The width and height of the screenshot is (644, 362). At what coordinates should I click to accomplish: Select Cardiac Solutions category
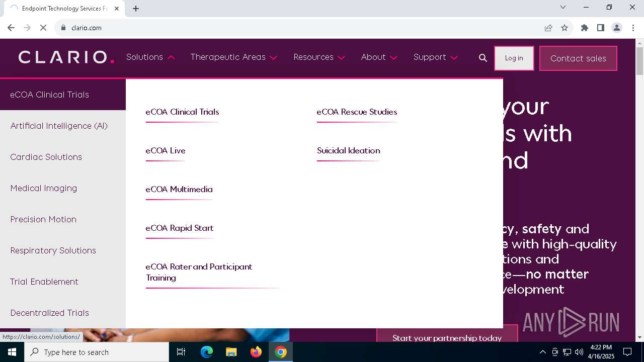click(63, 157)
